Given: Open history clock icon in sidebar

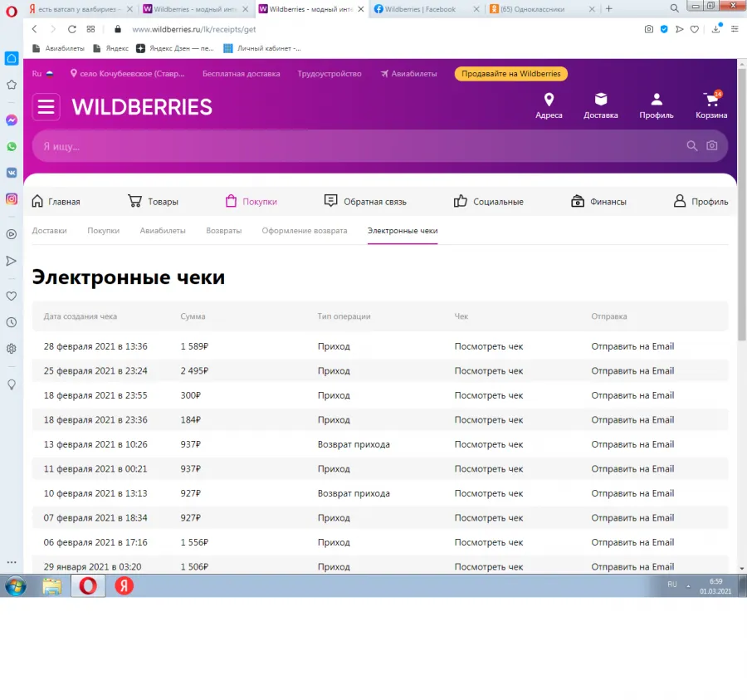Looking at the screenshot, I should [x=12, y=322].
